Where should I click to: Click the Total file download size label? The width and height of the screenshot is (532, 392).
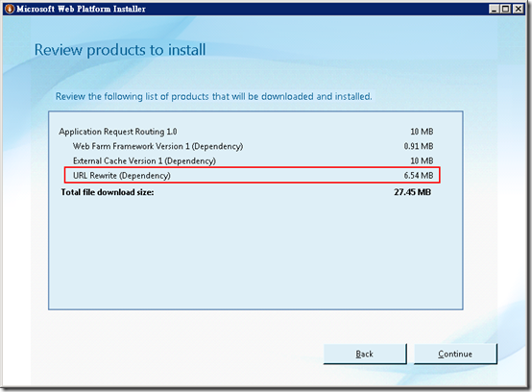point(108,192)
